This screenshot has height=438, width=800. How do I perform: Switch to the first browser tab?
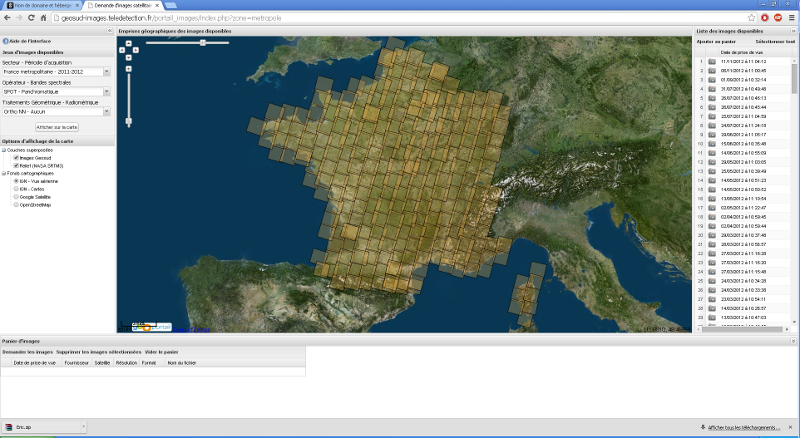(x=42, y=6)
